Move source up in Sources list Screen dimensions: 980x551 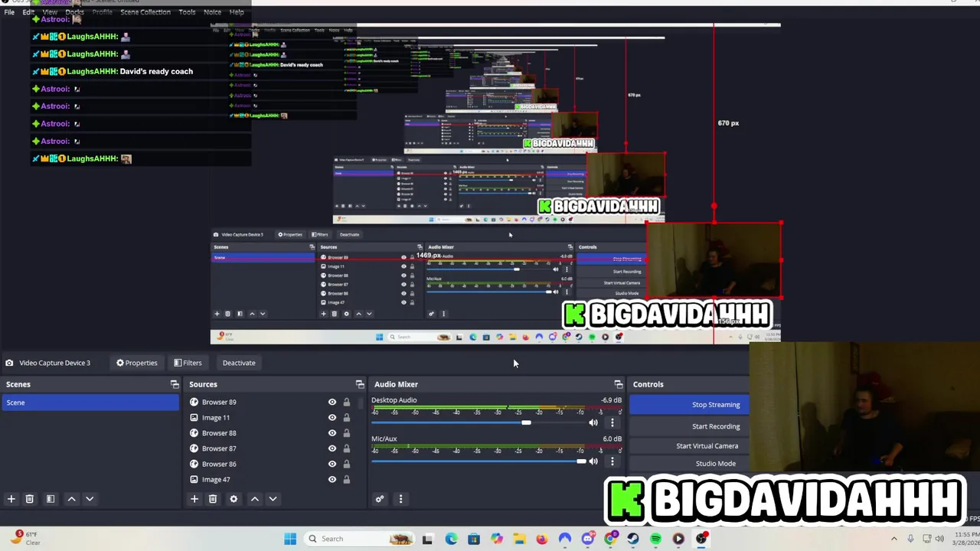[x=255, y=499]
